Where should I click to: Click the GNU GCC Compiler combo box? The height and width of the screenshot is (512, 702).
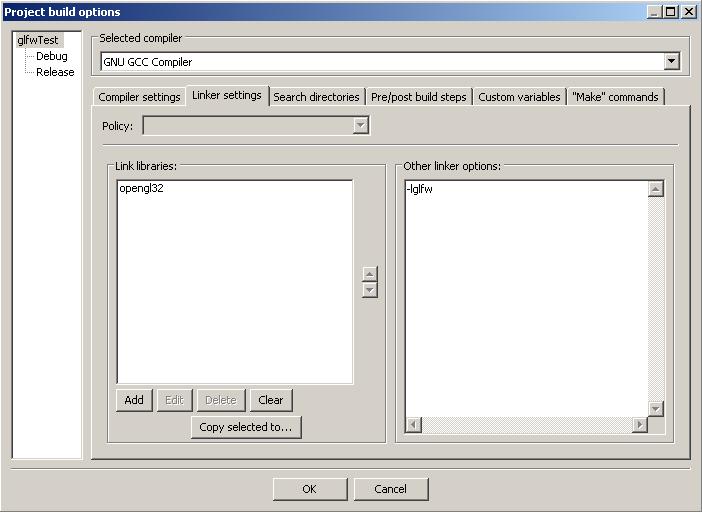390,62
